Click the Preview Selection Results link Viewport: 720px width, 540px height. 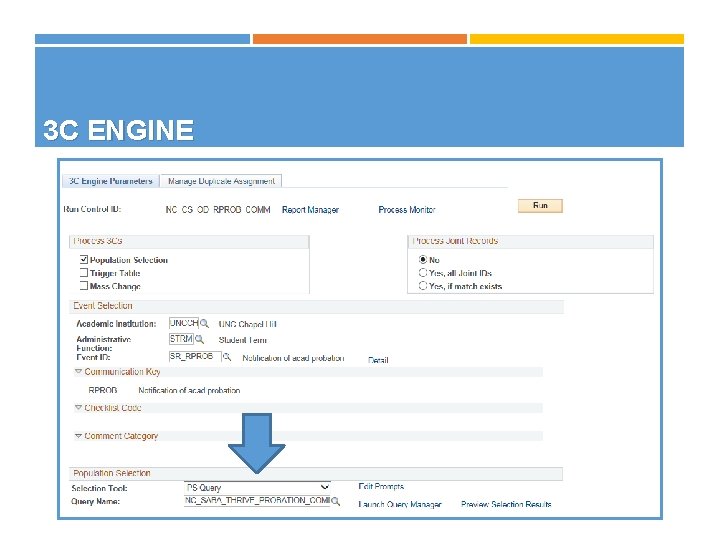coord(506,504)
